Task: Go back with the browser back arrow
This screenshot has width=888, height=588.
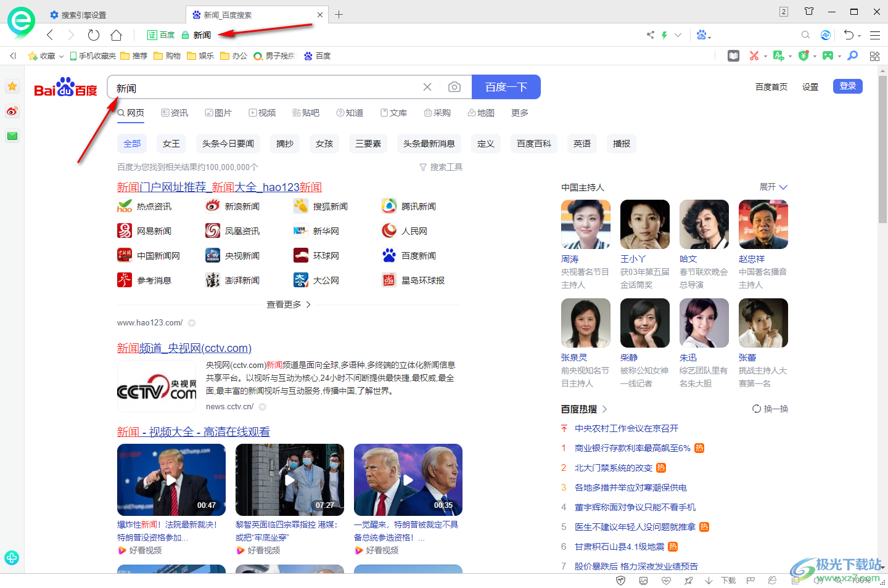Action: pos(50,35)
